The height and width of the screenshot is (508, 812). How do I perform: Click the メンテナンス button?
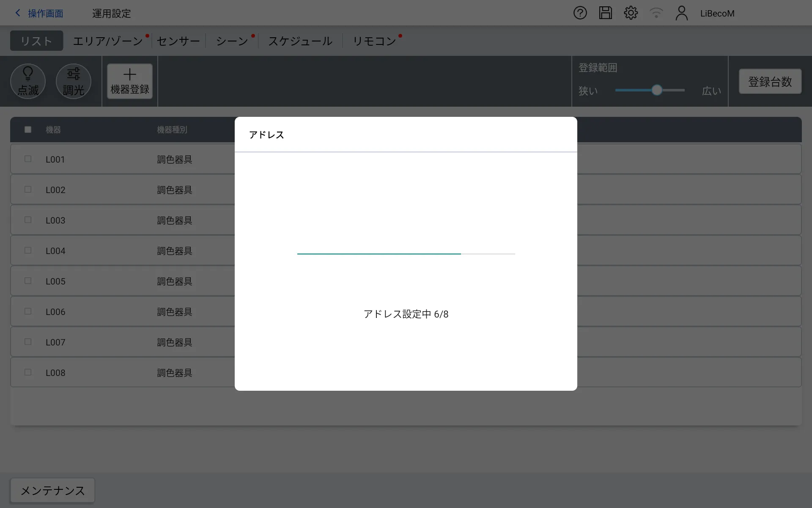click(52, 491)
